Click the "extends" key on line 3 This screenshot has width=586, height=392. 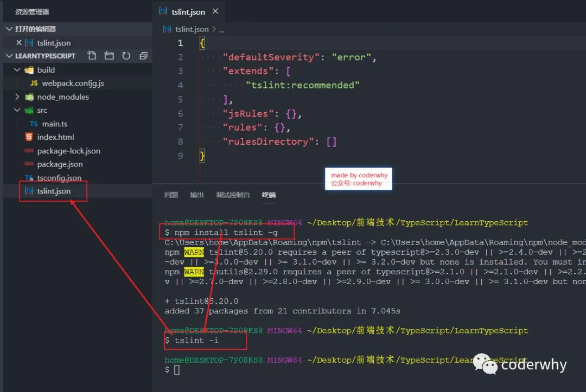(x=248, y=71)
